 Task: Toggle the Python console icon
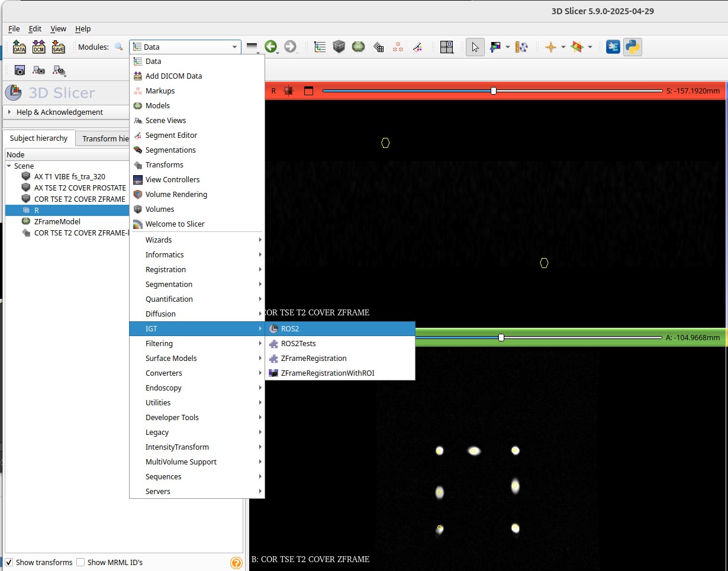(633, 47)
